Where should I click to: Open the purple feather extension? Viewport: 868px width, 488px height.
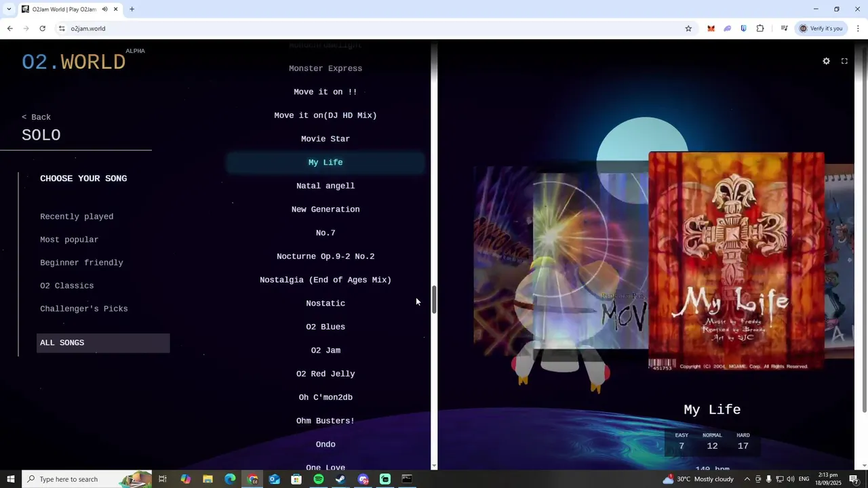[x=728, y=28]
